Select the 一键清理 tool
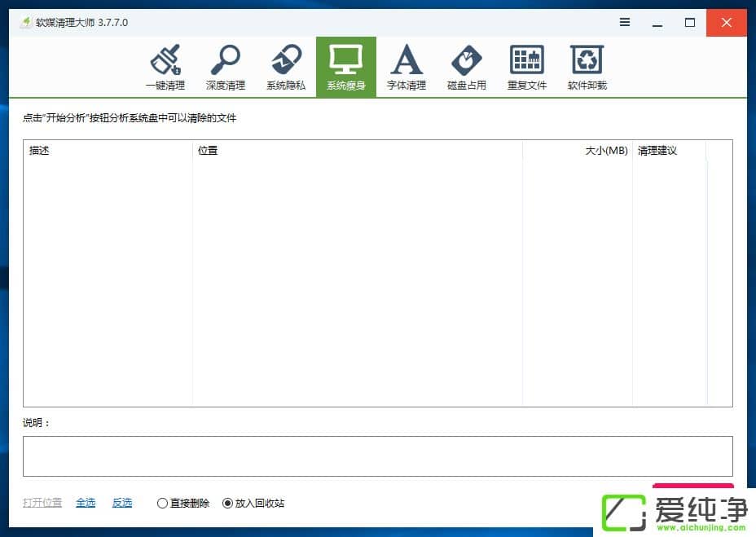The width and height of the screenshot is (756, 537). [x=165, y=67]
